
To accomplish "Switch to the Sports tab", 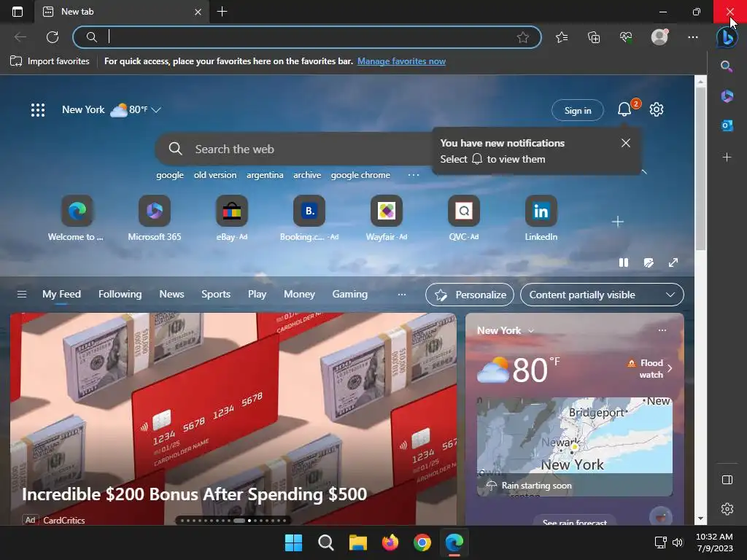I will (x=216, y=295).
